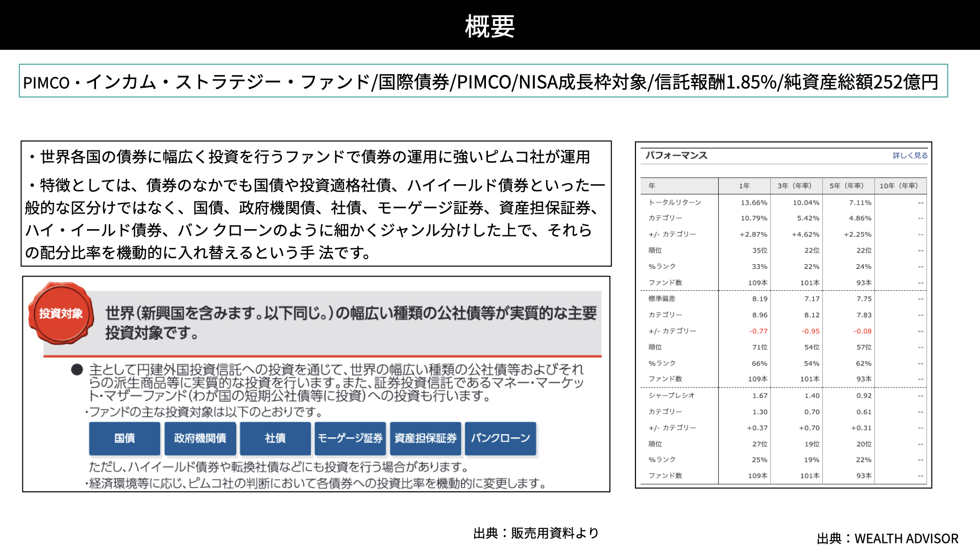Click the 社債 blue button
The width and height of the screenshot is (980, 551).
pyautogui.click(x=275, y=438)
